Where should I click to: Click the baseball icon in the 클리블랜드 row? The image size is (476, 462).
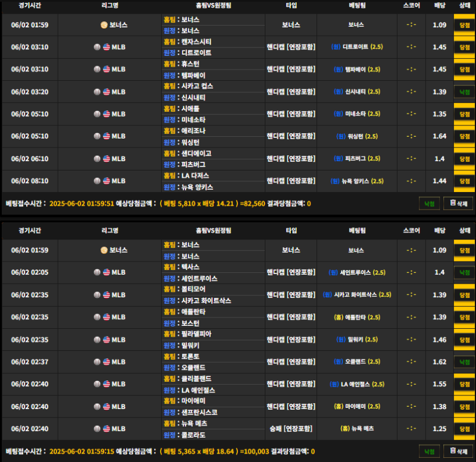97,384
